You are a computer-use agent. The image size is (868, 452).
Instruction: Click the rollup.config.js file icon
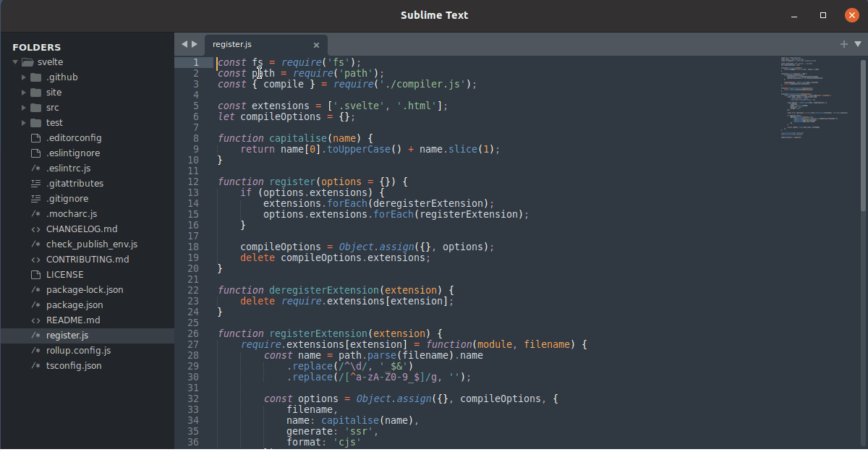point(36,351)
